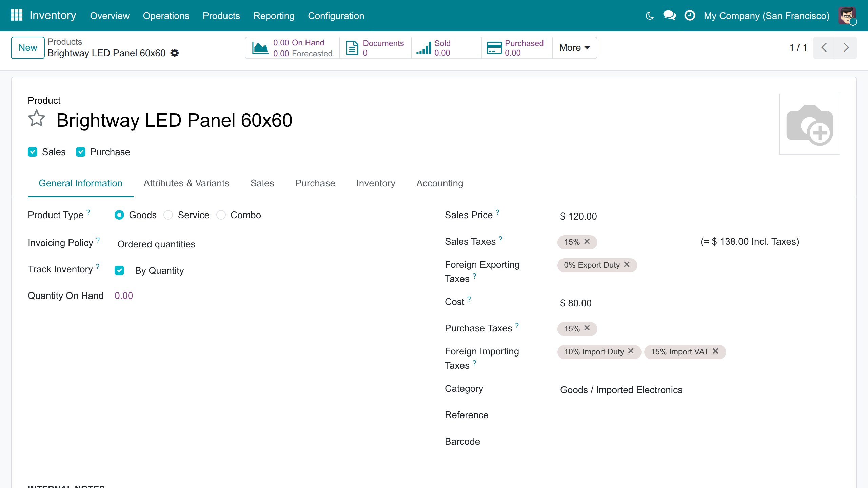This screenshot has height=488, width=868.
Task: Select the Service product type
Action: coord(168,215)
